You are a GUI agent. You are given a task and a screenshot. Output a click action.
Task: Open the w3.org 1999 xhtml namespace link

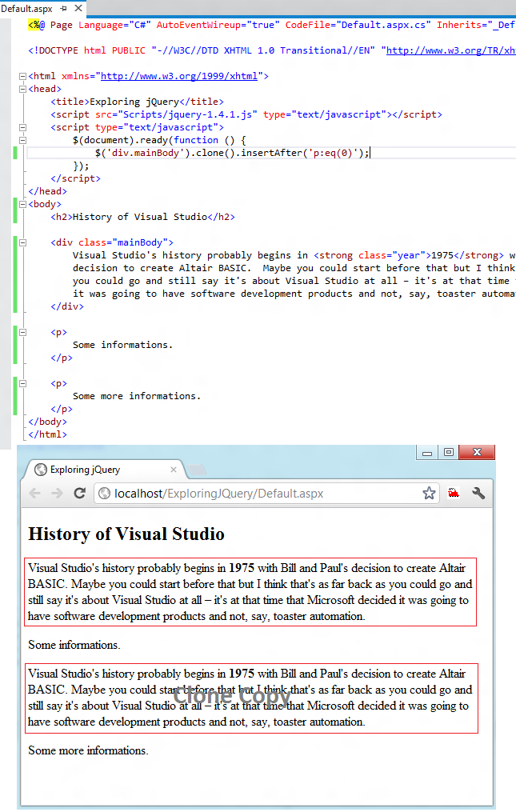[x=178, y=76]
